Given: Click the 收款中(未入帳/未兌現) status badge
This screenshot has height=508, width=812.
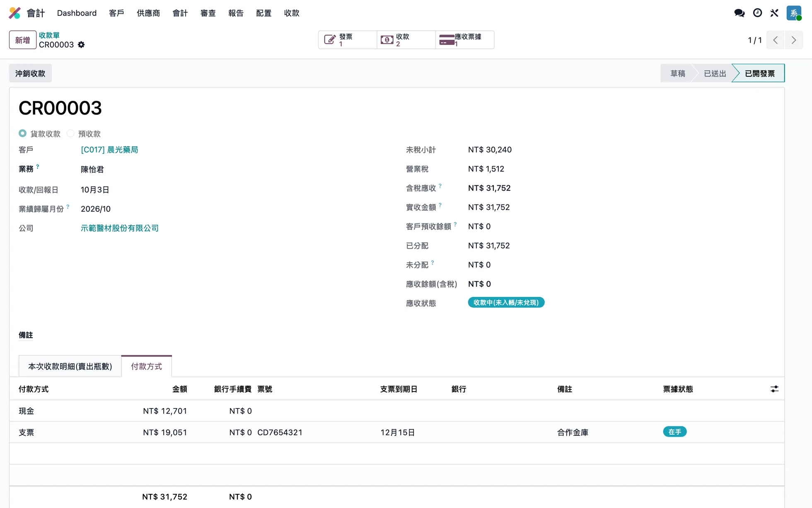Looking at the screenshot, I should [x=506, y=303].
